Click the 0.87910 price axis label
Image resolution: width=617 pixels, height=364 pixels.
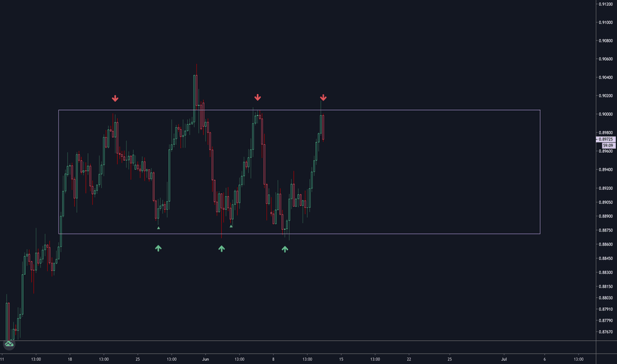point(606,309)
